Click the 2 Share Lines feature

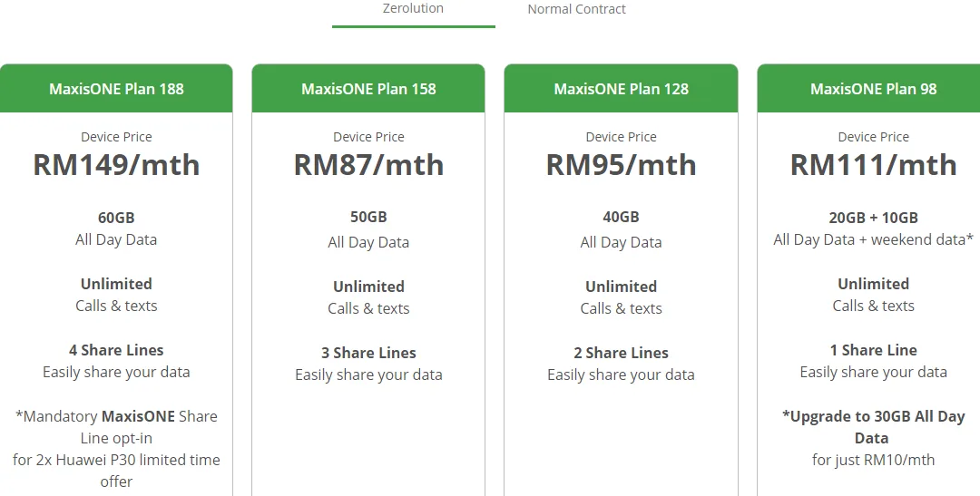[x=621, y=353]
